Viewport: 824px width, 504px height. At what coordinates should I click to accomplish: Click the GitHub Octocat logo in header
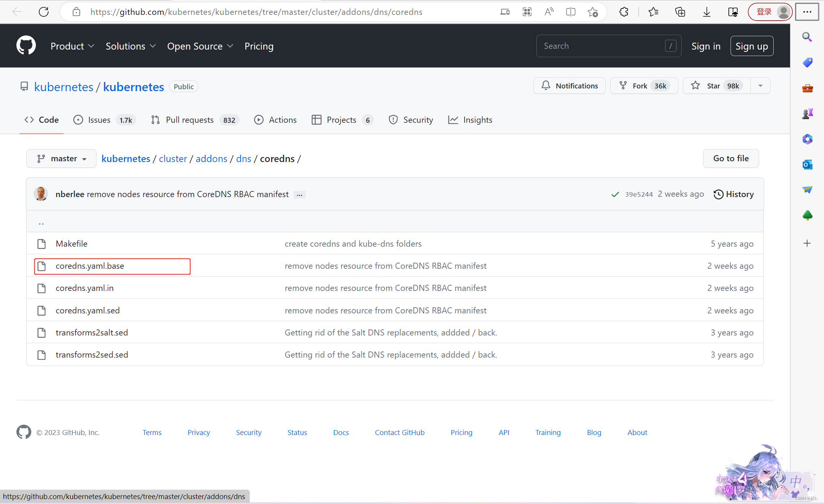pyautogui.click(x=26, y=46)
